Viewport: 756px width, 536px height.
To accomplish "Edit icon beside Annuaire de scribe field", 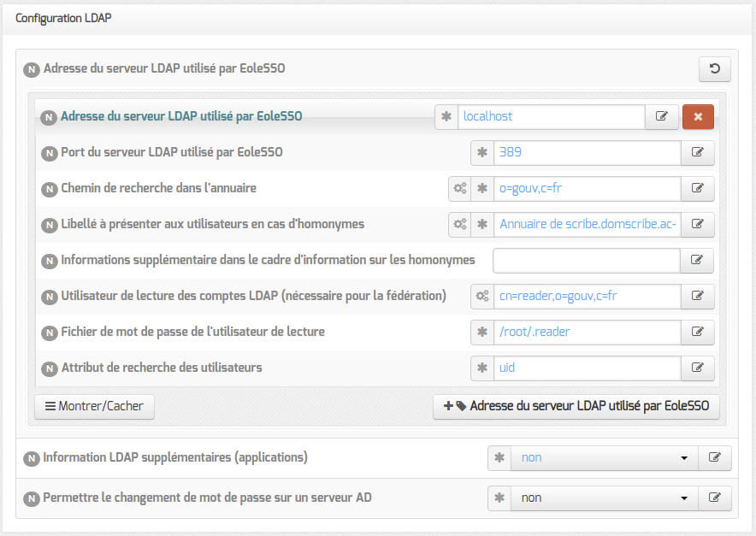I will click(697, 225).
